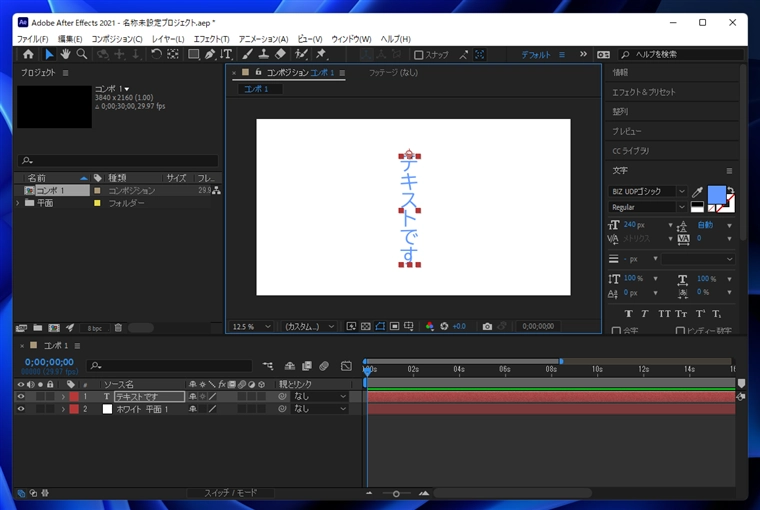Toggle Small Caps text style
The image size is (760, 510).
681,314
